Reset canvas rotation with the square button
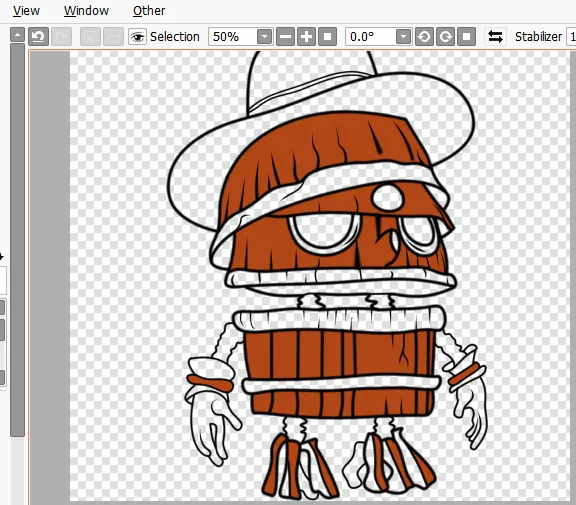576x505 pixels. tap(467, 37)
